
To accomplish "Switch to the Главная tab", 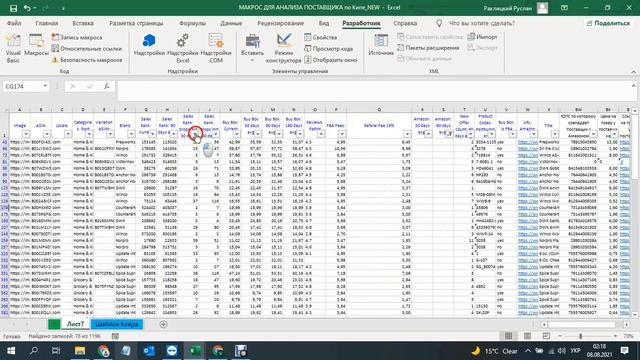I will click(47, 23).
